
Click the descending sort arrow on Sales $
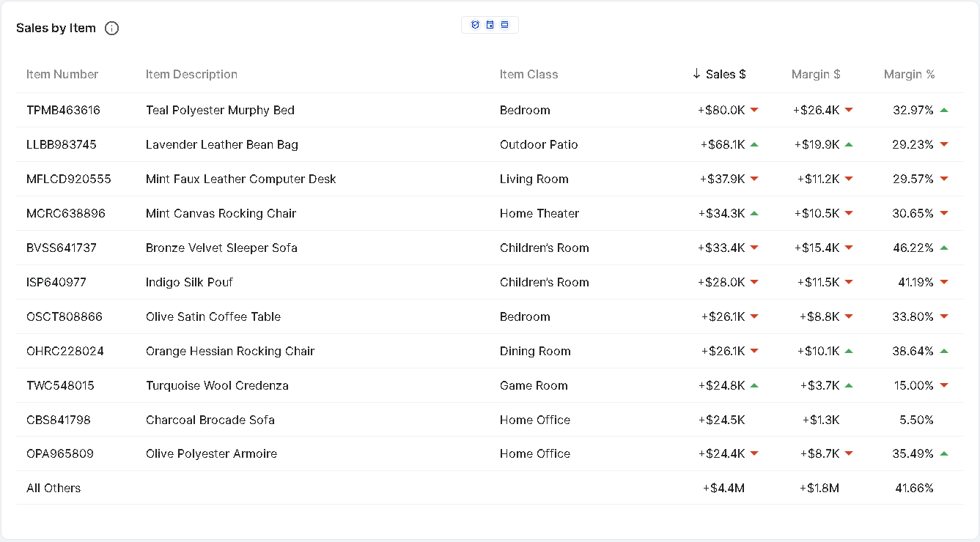[696, 74]
